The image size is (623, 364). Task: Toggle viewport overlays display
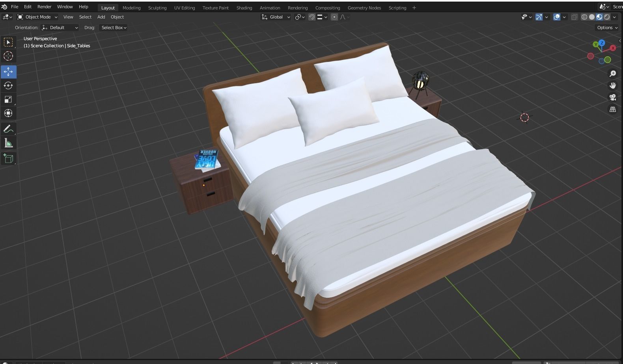click(x=557, y=17)
